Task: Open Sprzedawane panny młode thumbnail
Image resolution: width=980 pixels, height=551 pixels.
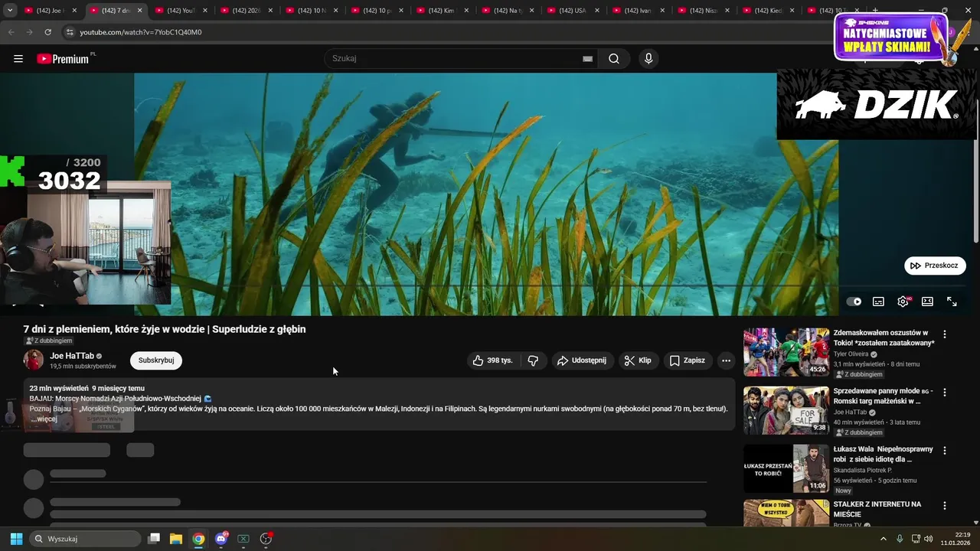Action: tap(786, 410)
